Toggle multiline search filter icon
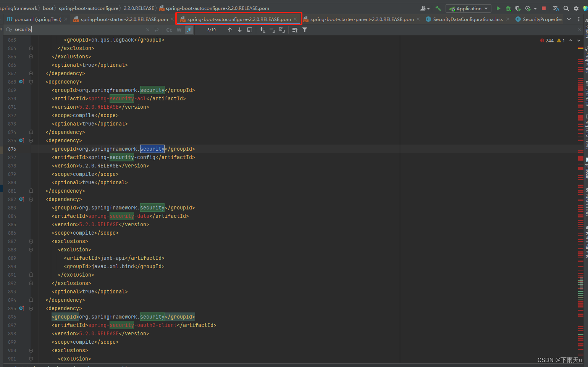This screenshot has width=588, height=367. (x=295, y=30)
